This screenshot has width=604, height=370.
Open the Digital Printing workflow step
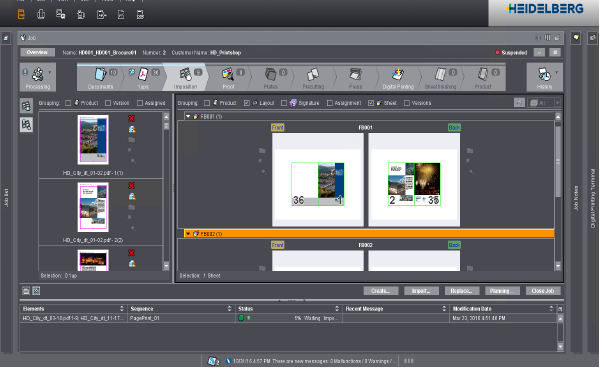click(398, 77)
